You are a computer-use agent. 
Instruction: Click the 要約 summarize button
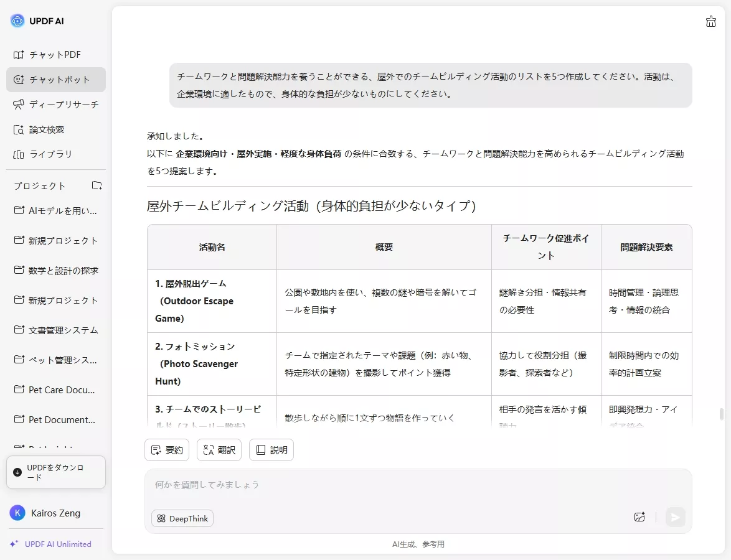tap(166, 449)
